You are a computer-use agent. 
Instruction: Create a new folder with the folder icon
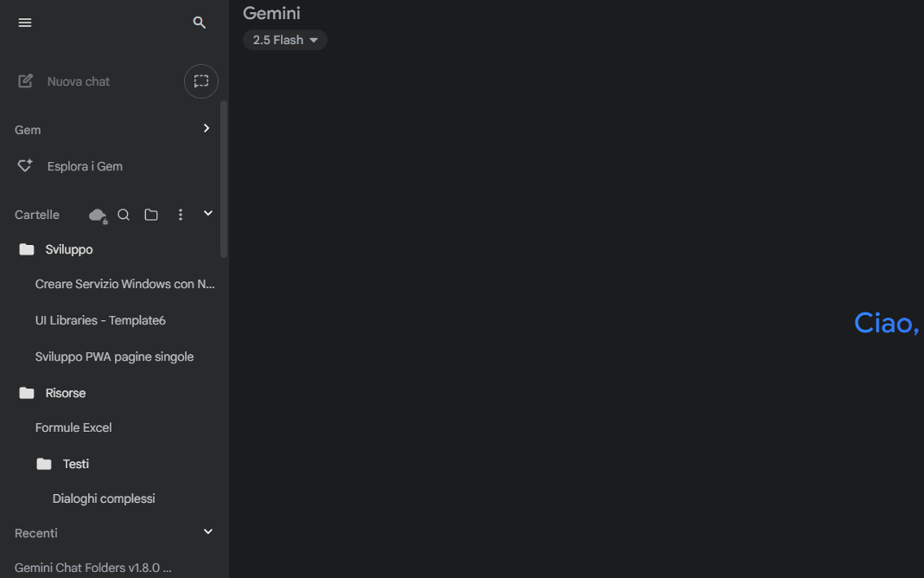coord(151,215)
